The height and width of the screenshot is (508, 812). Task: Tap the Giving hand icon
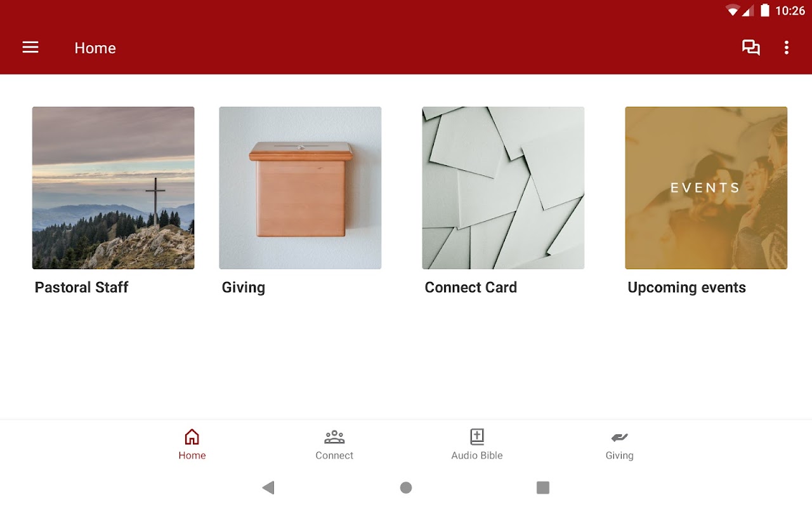[x=619, y=437]
